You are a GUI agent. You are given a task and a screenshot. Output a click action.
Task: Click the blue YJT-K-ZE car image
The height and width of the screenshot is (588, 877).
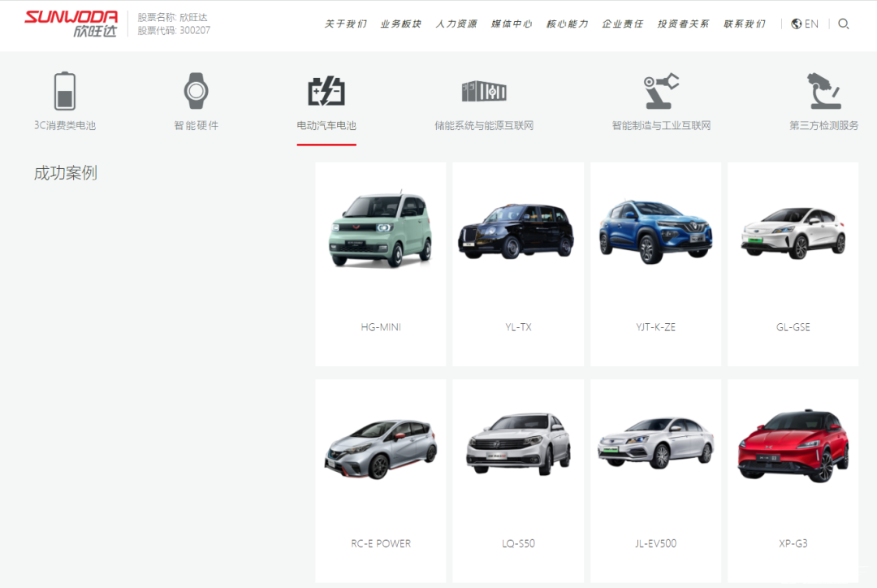pos(655,231)
